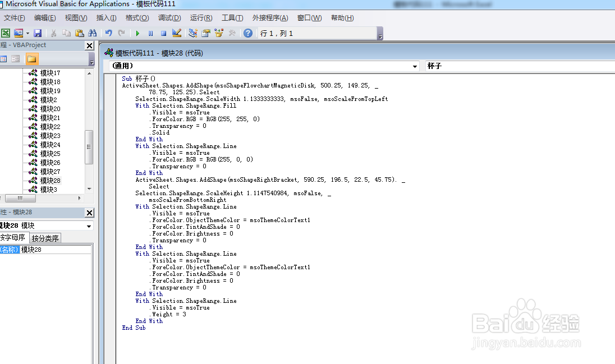This screenshot has height=364, width=615.
Task: Click the View Microsoft Excel icon
Action: tap(6, 33)
